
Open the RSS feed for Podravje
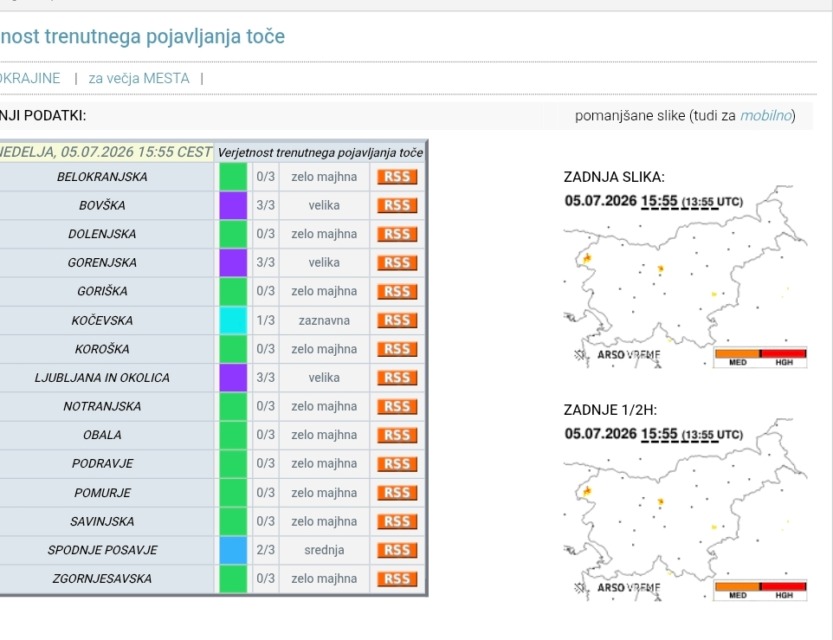(397, 464)
